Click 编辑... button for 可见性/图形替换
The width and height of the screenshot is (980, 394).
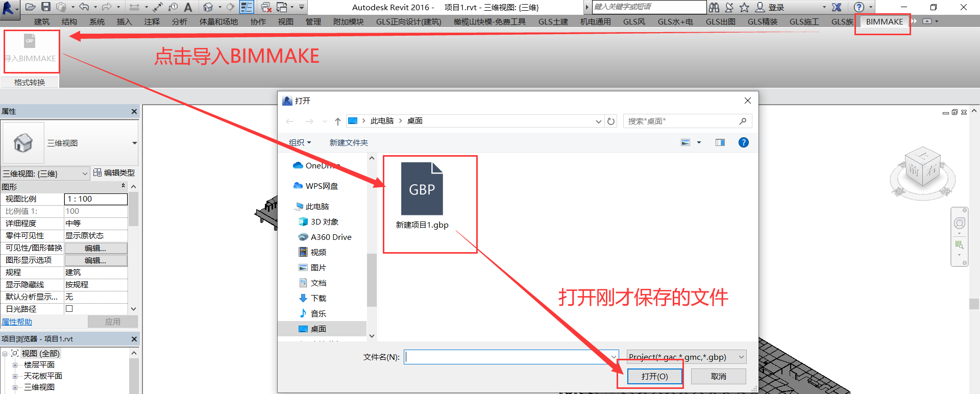(96, 248)
